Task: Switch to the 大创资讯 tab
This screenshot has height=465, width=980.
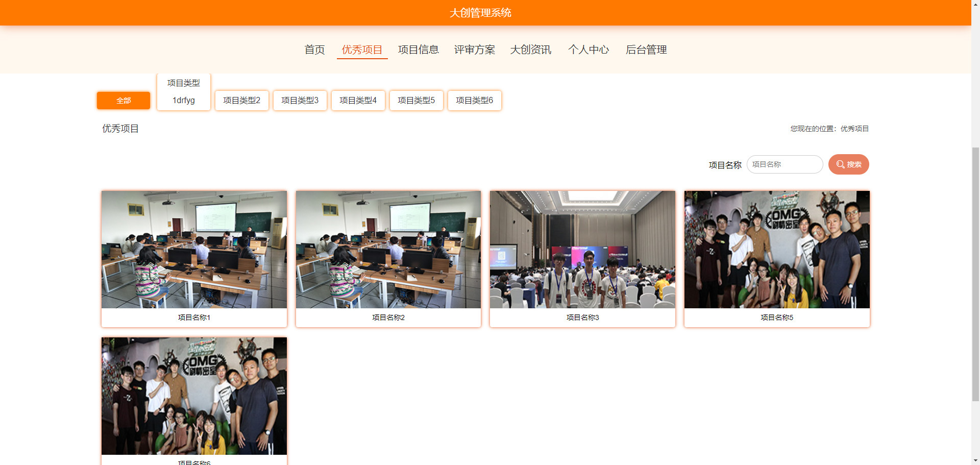Action: point(531,50)
